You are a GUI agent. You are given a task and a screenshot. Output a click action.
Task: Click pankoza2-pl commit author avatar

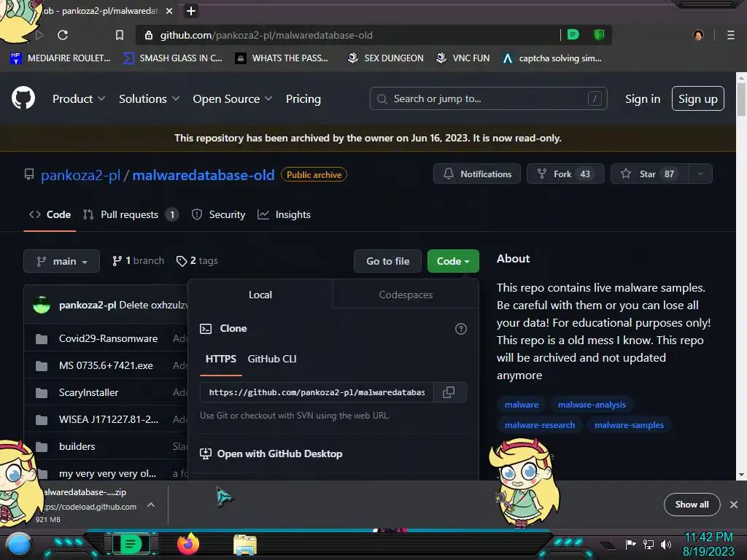click(x=42, y=305)
